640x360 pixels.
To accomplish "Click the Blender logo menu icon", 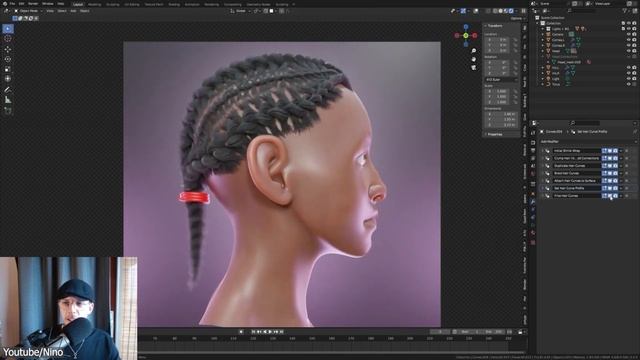I will coord(4,4).
